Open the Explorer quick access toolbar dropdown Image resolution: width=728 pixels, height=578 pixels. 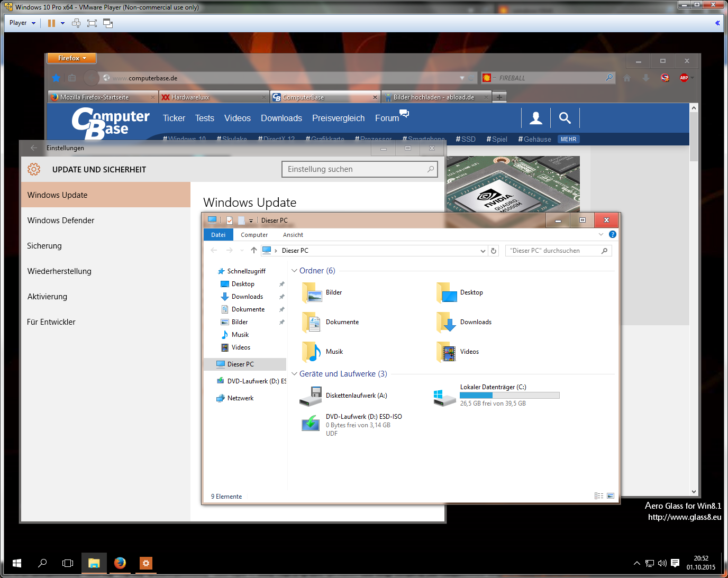point(251,221)
